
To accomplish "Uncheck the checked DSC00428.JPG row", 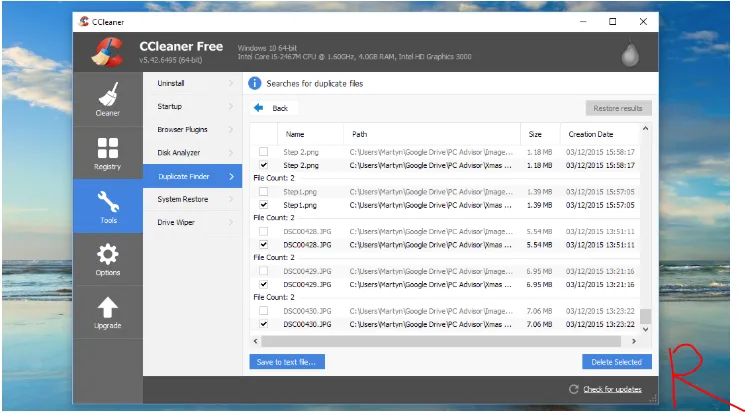I will click(263, 244).
